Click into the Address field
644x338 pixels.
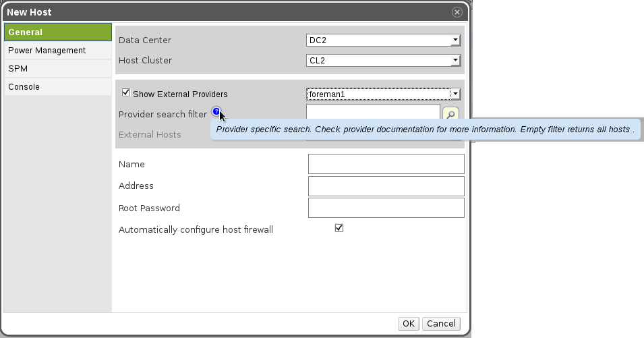pyautogui.click(x=386, y=186)
